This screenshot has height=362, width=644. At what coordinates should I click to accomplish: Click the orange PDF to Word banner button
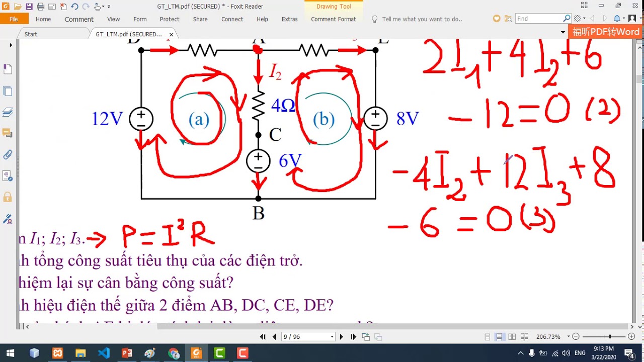(606, 32)
